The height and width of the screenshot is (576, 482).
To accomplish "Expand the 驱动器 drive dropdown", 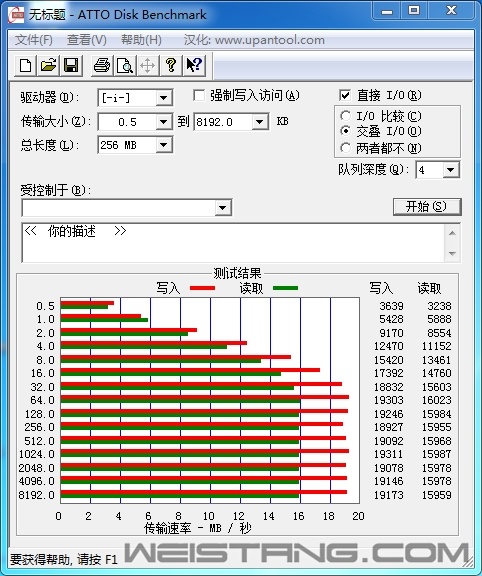I will tap(163, 98).
